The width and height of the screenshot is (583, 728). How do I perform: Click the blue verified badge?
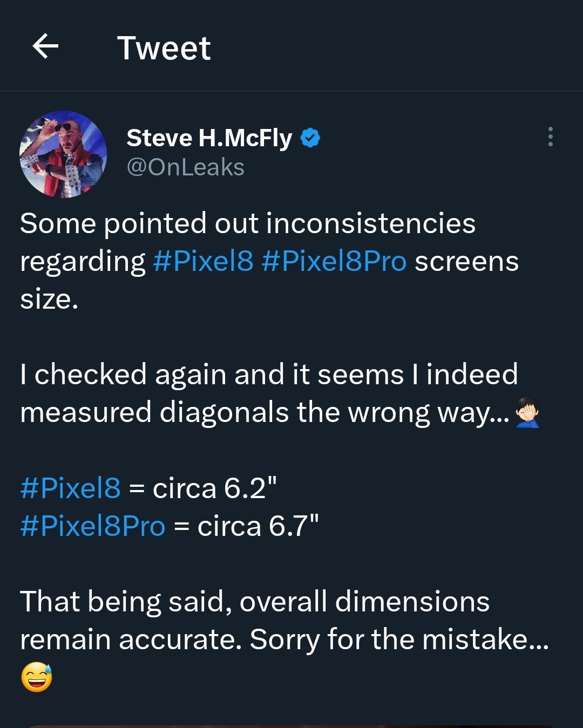click(310, 138)
